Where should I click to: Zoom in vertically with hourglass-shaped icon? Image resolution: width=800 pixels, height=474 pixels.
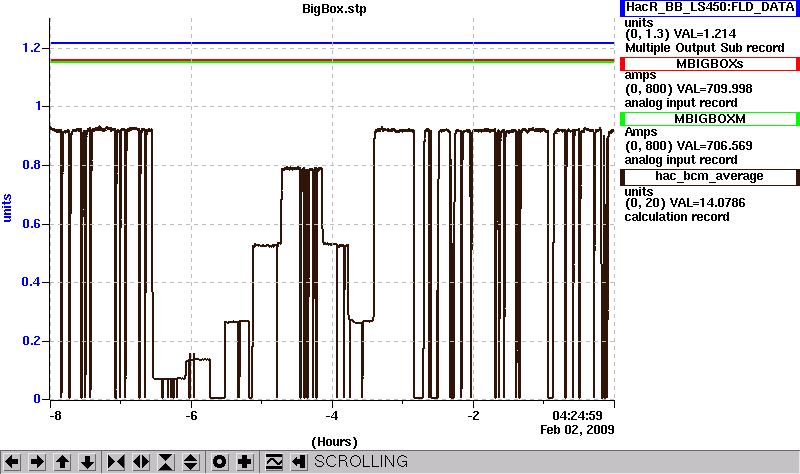tap(166, 462)
